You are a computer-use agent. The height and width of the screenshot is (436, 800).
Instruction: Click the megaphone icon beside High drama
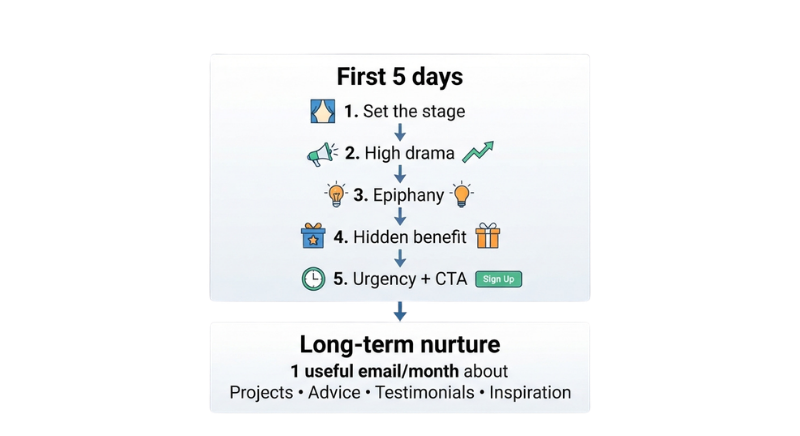click(322, 154)
